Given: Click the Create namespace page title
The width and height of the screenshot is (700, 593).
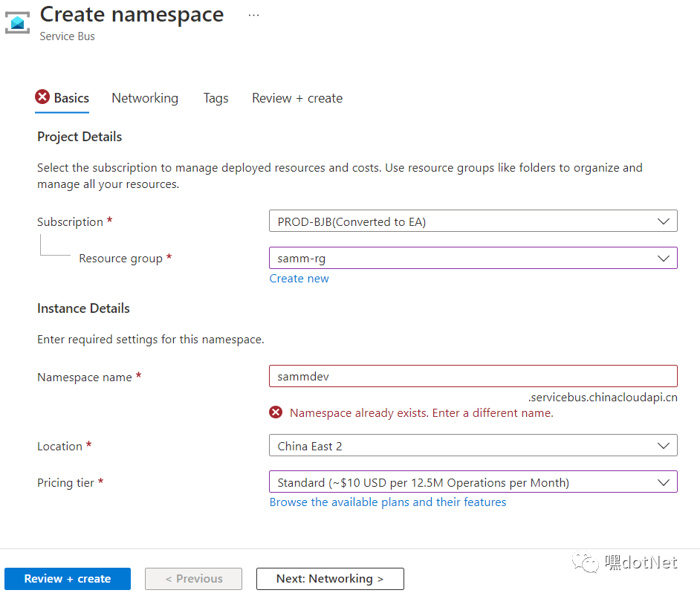Looking at the screenshot, I should tap(132, 15).
